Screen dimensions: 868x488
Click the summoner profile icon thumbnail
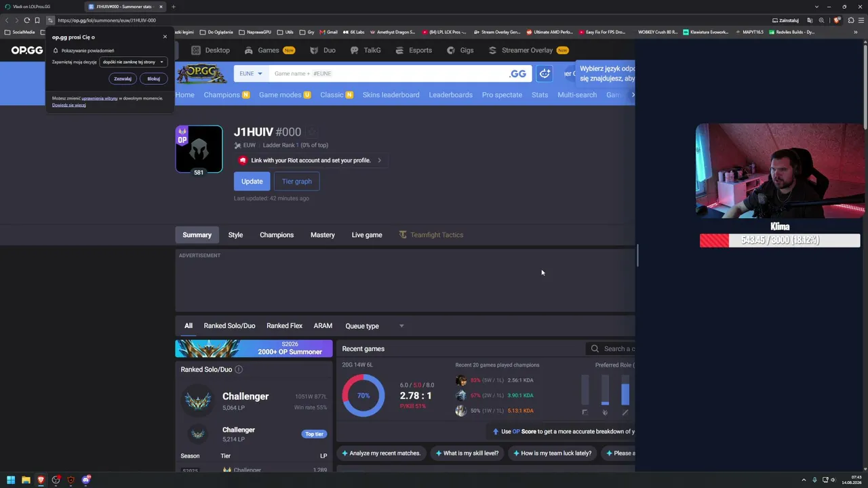tap(199, 149)
